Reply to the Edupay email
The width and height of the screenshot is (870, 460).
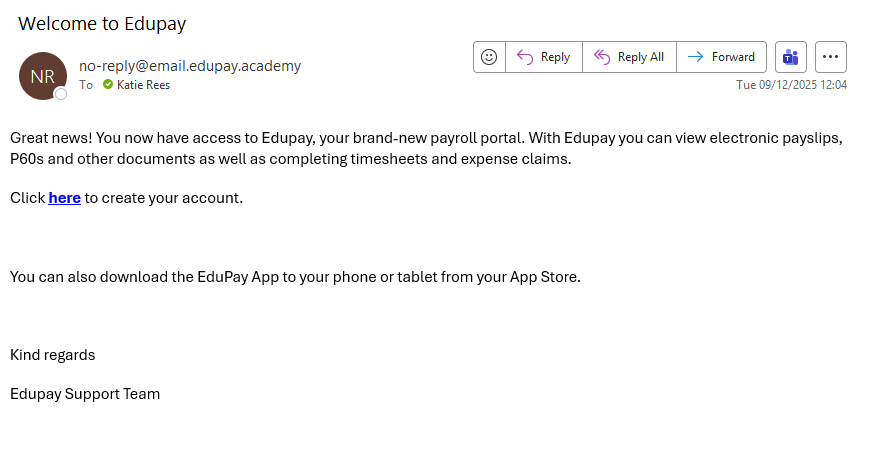click(543, 57)
